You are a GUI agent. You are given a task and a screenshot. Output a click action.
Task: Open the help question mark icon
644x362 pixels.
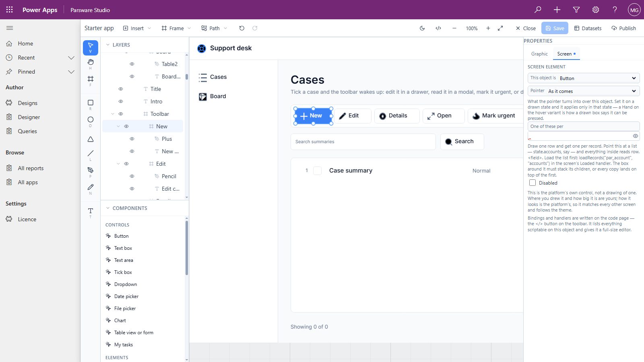coord(615,10)
